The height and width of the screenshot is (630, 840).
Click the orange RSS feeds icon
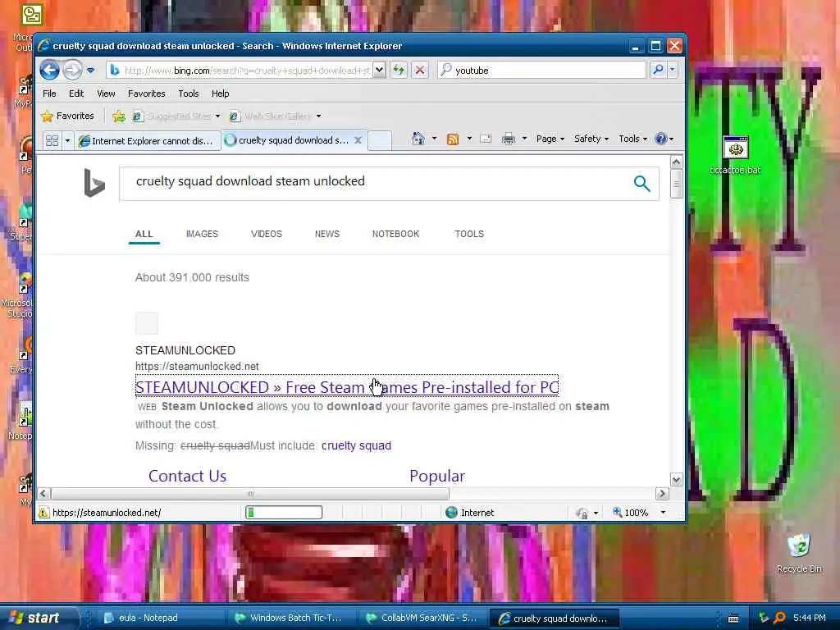(453, 139)
